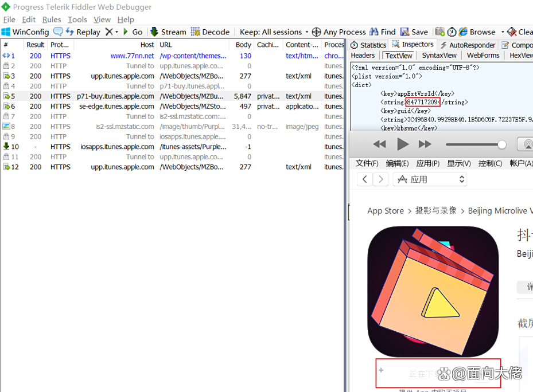
Task: Click the comment bubble icon
Action: (58, 32)
